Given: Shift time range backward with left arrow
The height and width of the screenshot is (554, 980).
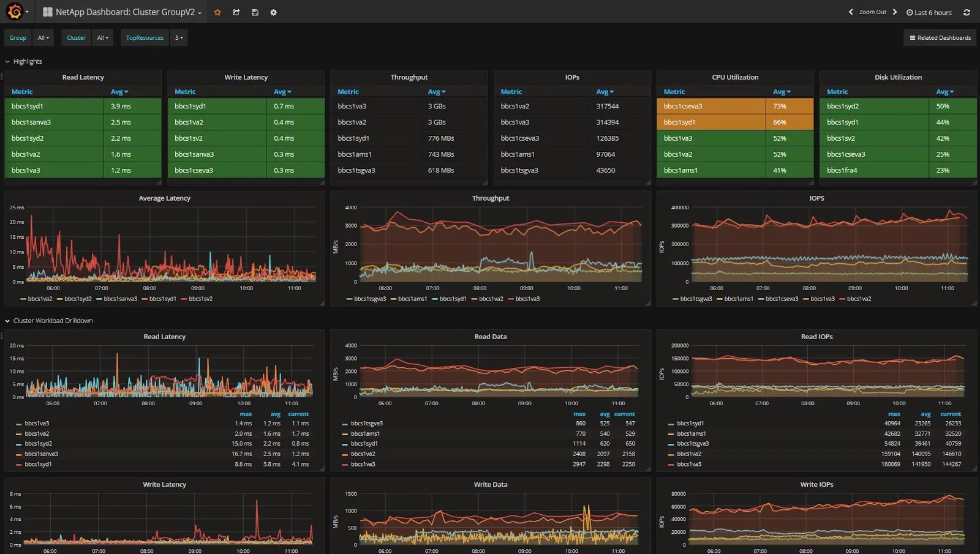Looking at the screenshot, I should pyautogui.click(x=851, y=12).
